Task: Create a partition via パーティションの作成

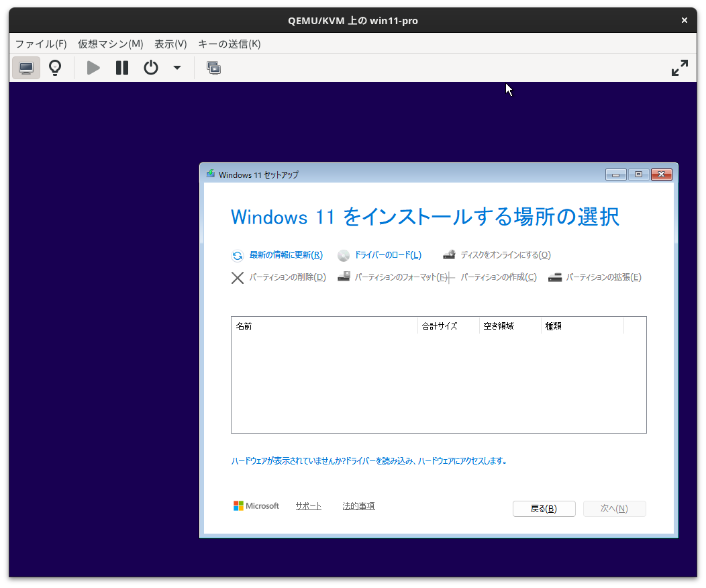Action: (497, 277)
